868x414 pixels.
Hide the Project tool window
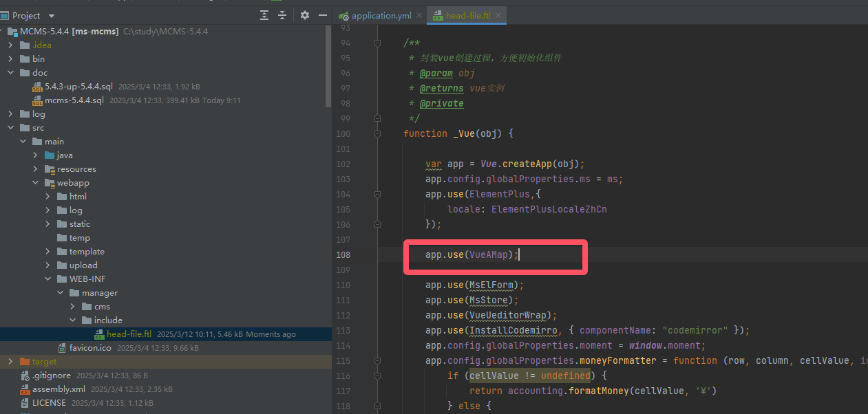point(322,15)
